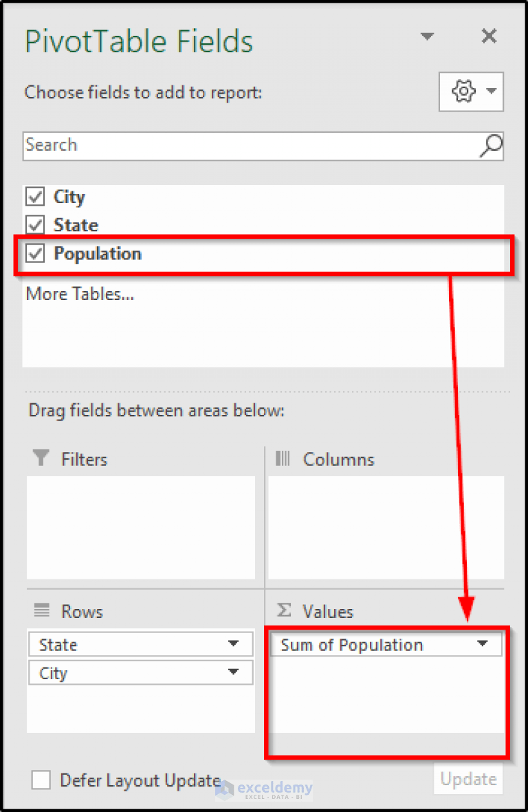Open the pane title dropdown arrow
528x812 pixels.
pos(428,36)
